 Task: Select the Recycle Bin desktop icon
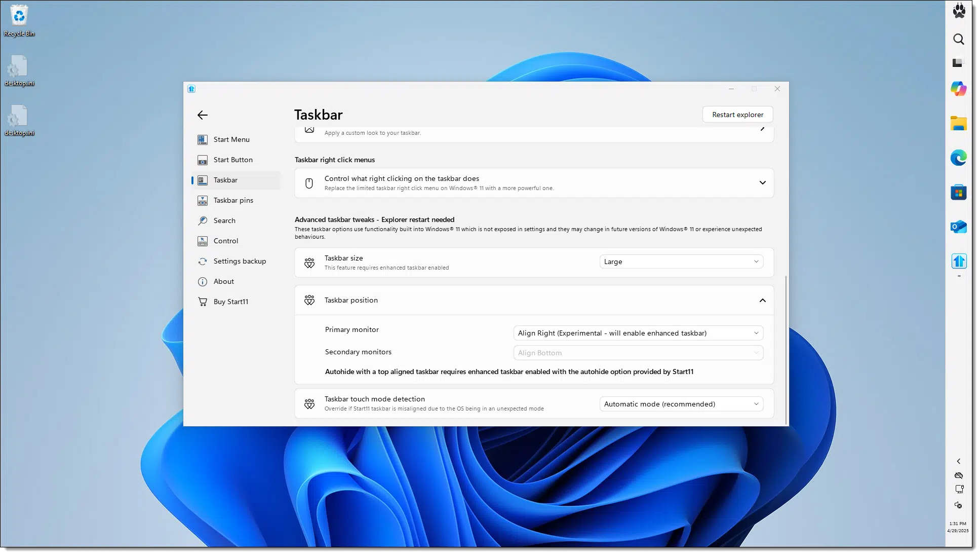19,20
